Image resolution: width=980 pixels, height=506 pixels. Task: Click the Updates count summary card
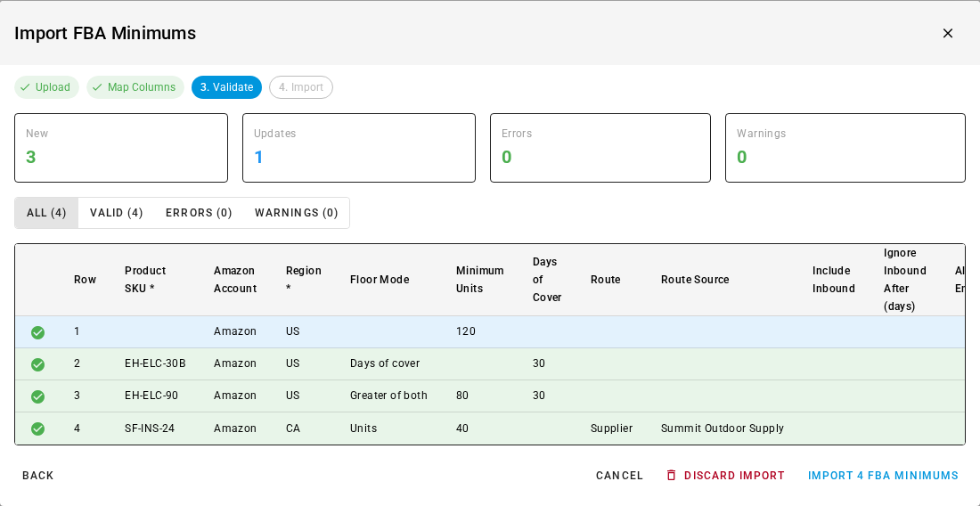click(359, 148)
